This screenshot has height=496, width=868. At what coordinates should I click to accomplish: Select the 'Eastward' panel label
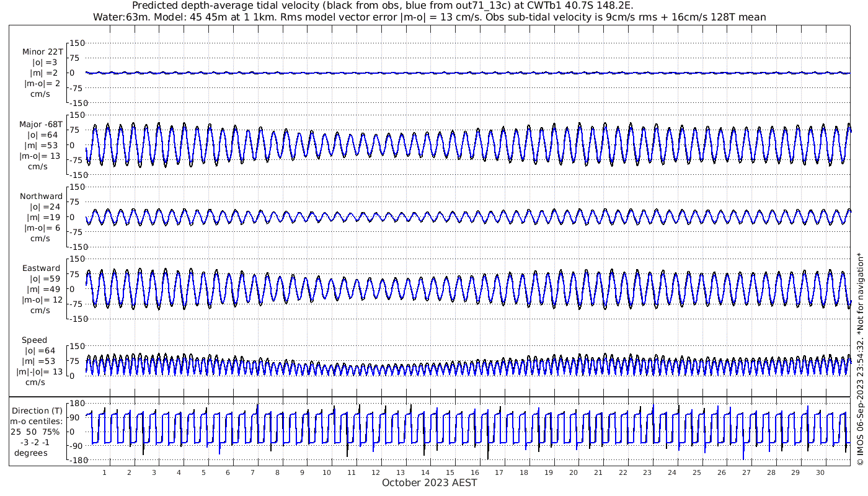pos(41,268)
